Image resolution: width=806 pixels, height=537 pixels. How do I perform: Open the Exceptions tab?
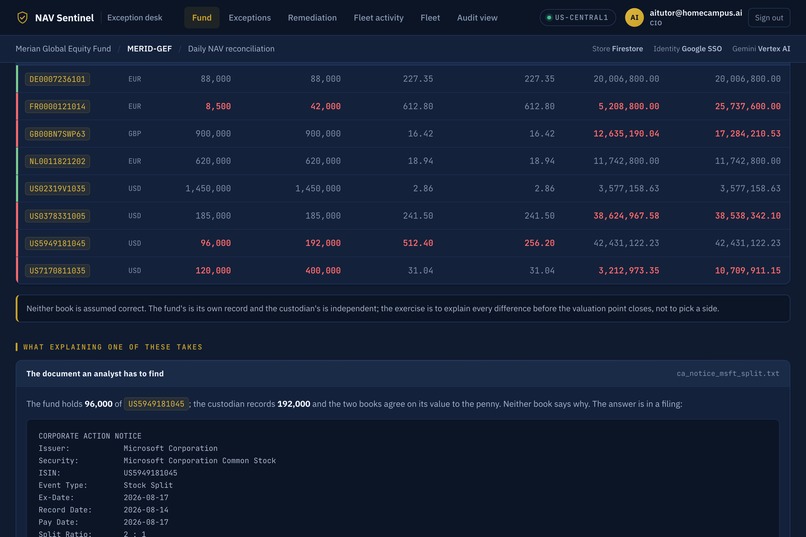tap(249, 17)
